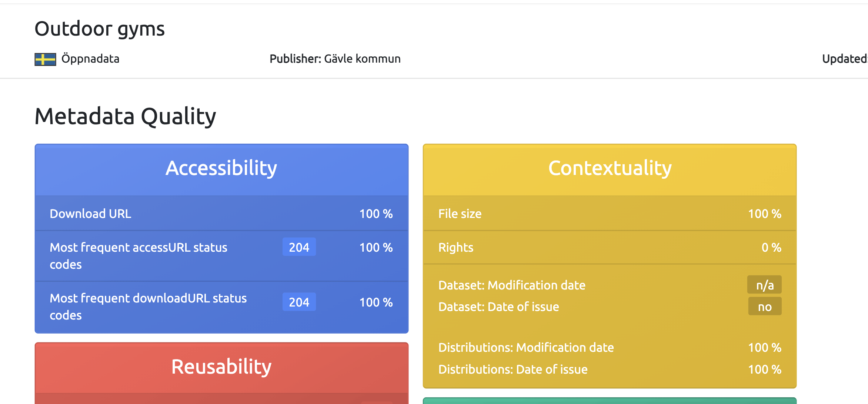The width and height of the screenshot is (868, 404).
Task: Open the Reusability panel header
Action: coord(221,367)
